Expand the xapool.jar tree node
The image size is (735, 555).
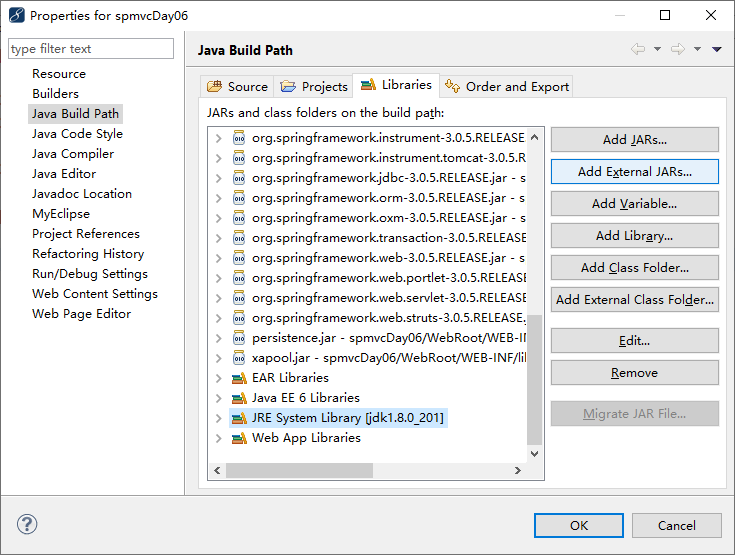pos(218,358)
